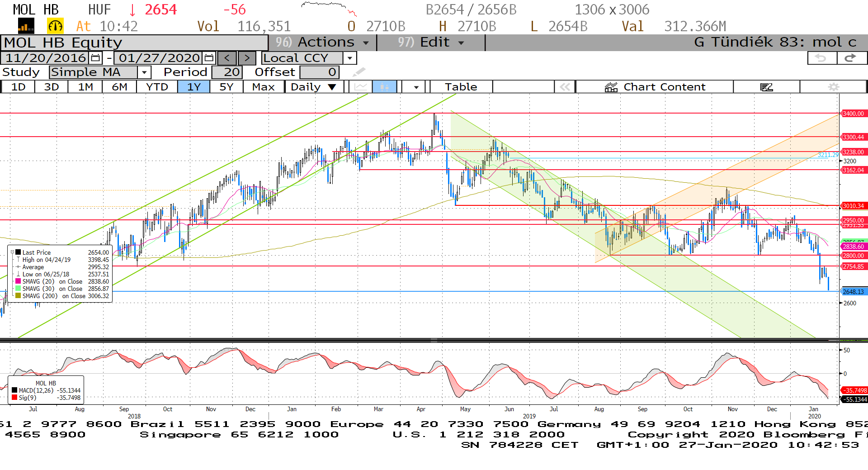This screenshot has height=470, width=868.
Task: Open the start date calendar picker
Action: pos(95,58)
